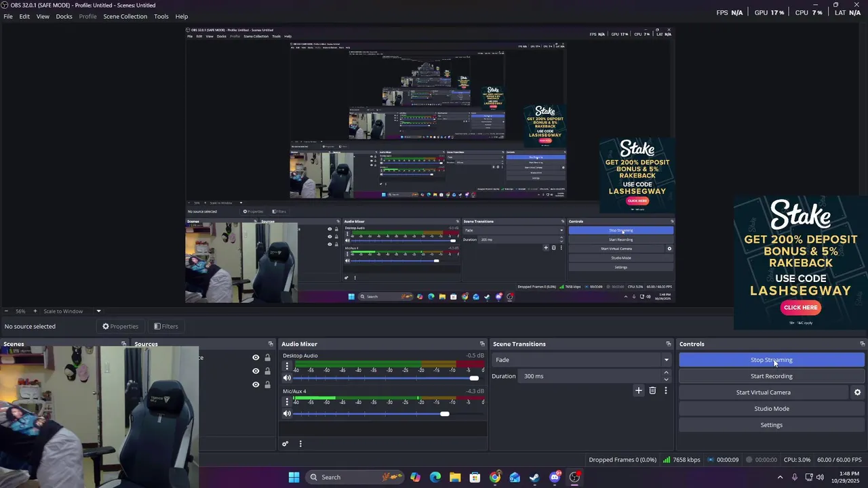
Task: Open the View menu
Action: (x=43, y=16)
